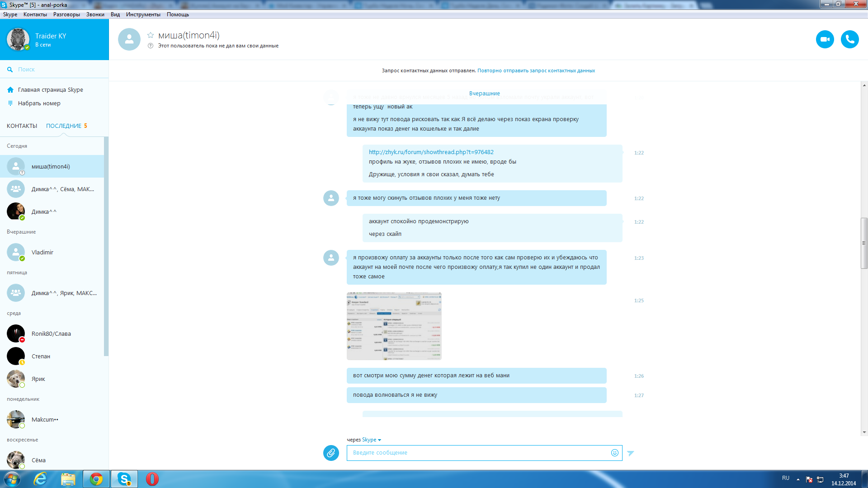
Task: Open the Степан contact avatar
Action: pyautogui.click(x=16, y=356)
